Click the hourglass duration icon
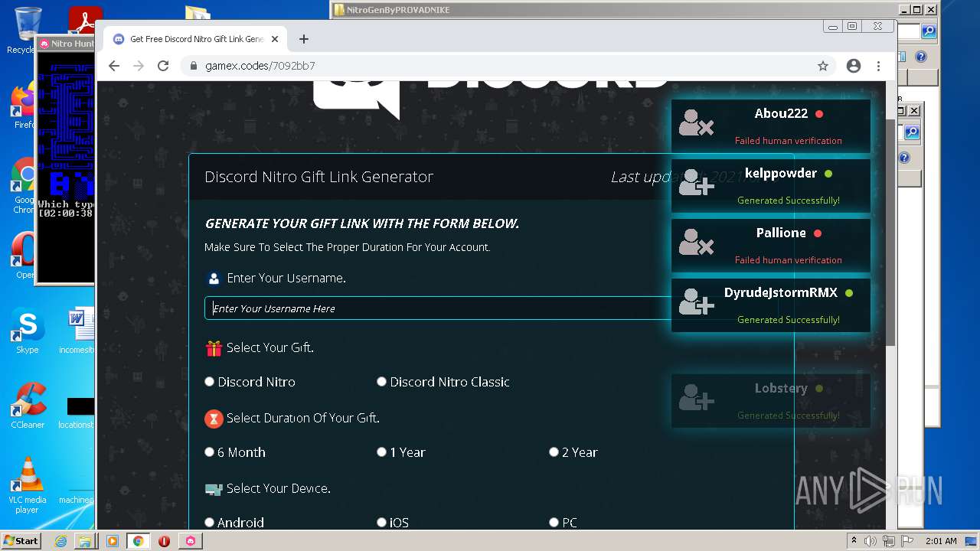The width and height of the screenshot is (980, 551). click(x=214, y=419)
